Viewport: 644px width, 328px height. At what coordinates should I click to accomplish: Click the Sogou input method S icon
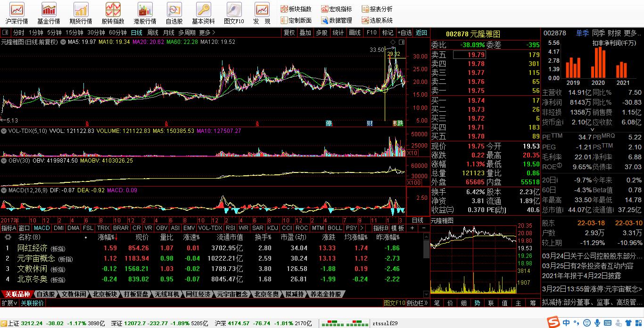(552, 322)
